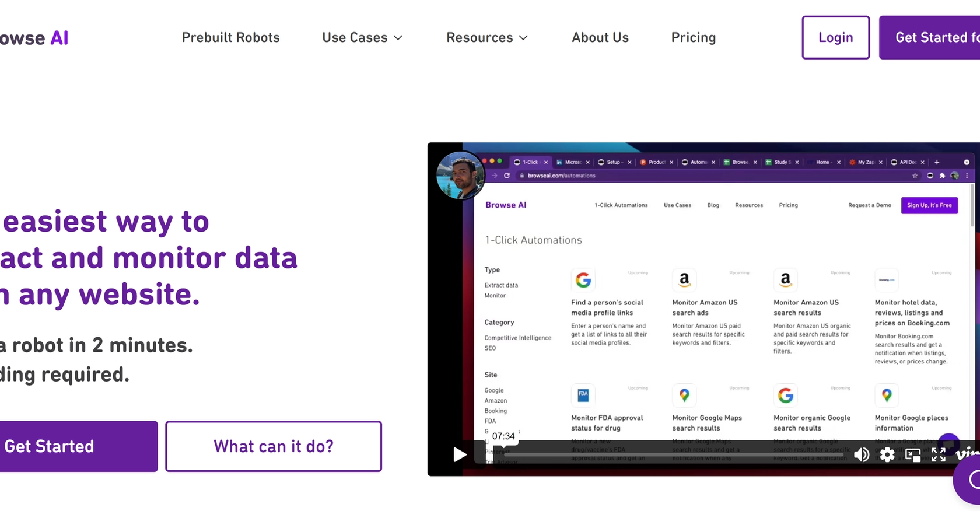Click the hero Get Started button

(70, 446)
